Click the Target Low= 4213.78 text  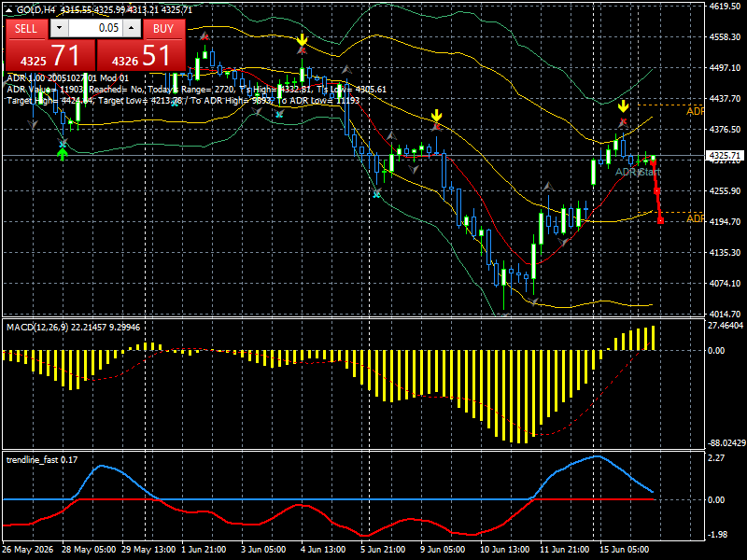click(141, 101)
